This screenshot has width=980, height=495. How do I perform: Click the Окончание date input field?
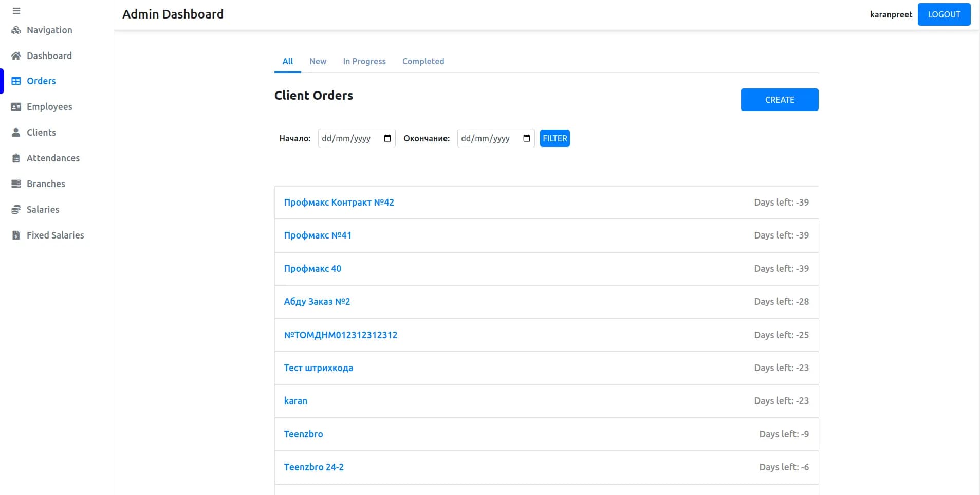coord(496,138)
